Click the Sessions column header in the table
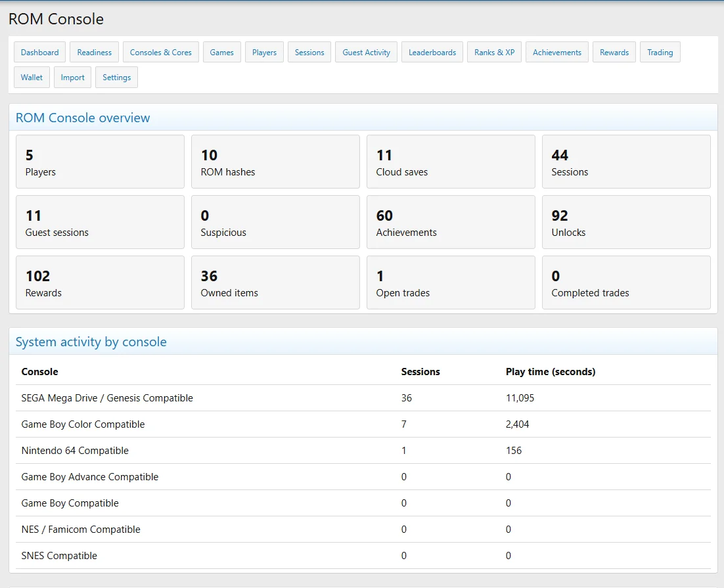This screenshot has height=588, width=724. [420, 372]
